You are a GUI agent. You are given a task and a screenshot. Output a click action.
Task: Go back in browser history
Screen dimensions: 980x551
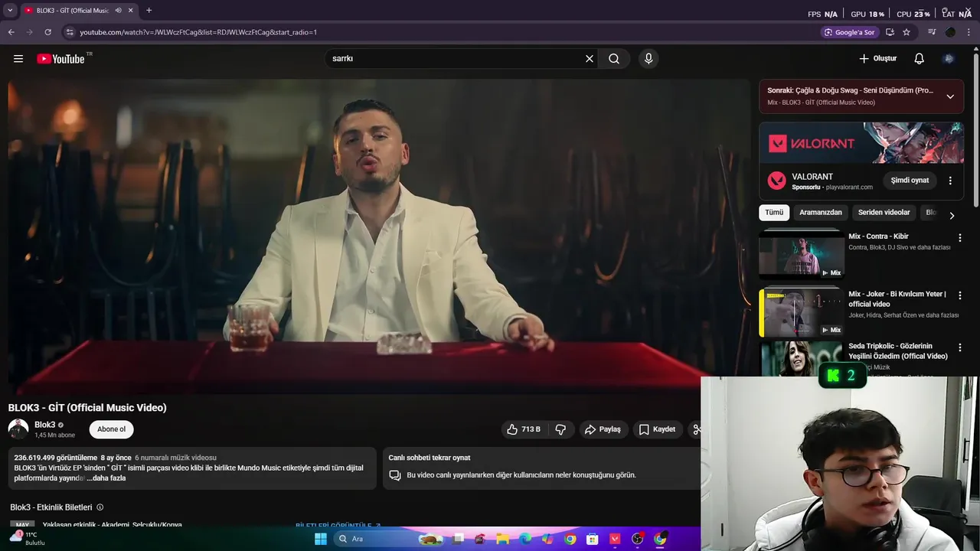11,32
